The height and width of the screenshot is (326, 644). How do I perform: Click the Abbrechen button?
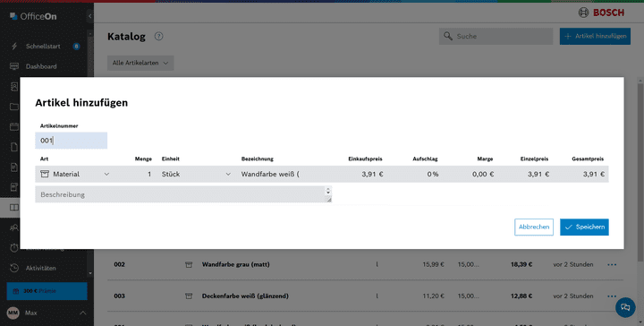point(534,227)
